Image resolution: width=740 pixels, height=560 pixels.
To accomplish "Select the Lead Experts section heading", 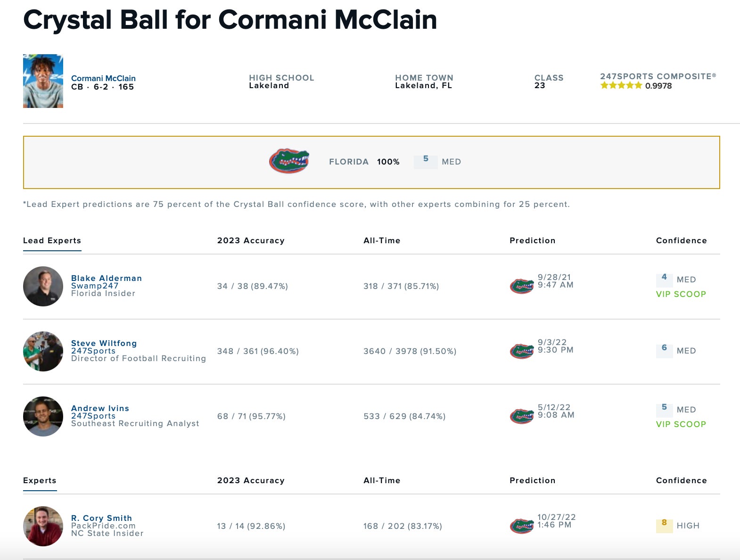I will [x=52, y=240].
